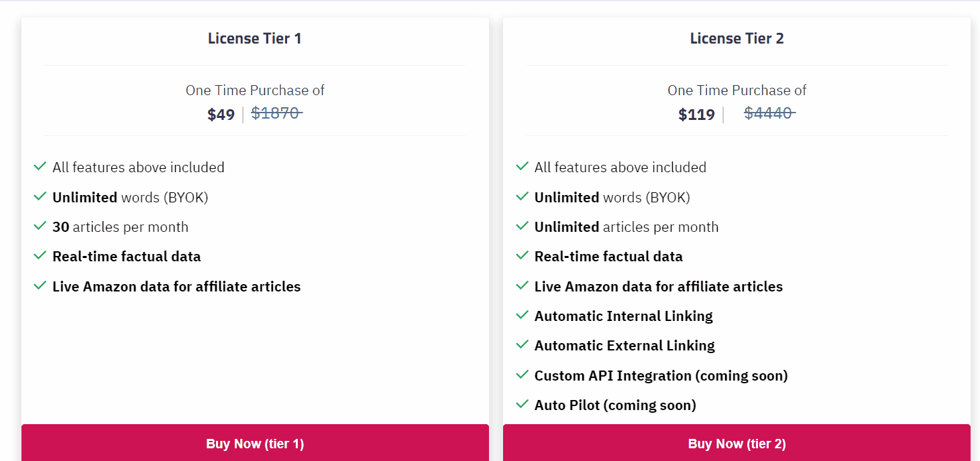Click checkmark next to '30 articles per month'
The image size is (980, 461).
(x=40, y=226)
